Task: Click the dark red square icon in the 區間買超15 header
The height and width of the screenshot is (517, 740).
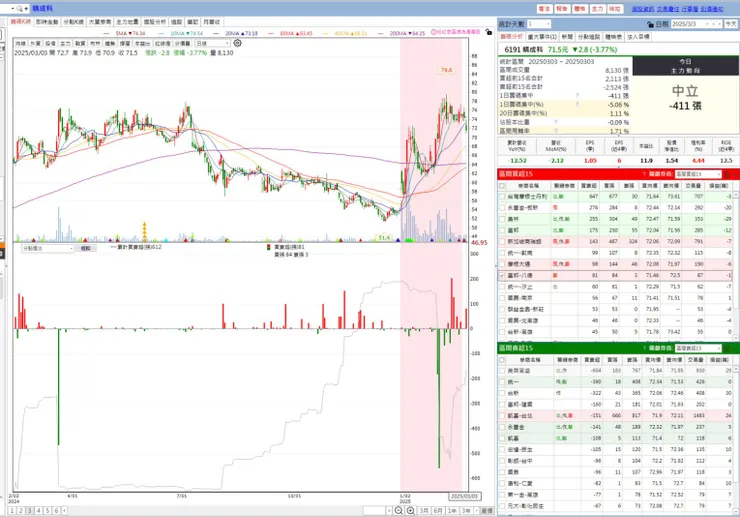Action: click(x=727, y=174)
